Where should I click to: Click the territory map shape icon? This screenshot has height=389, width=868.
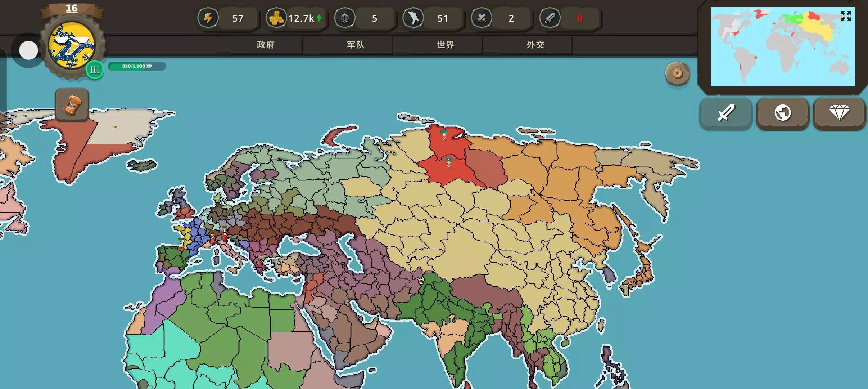pos(413,18)
